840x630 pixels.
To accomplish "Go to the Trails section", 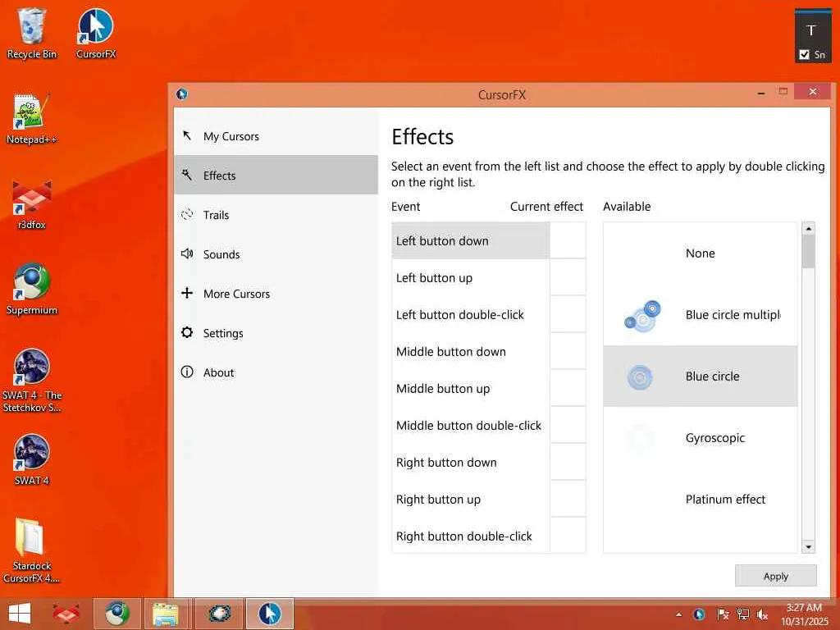I will point(276,215).
